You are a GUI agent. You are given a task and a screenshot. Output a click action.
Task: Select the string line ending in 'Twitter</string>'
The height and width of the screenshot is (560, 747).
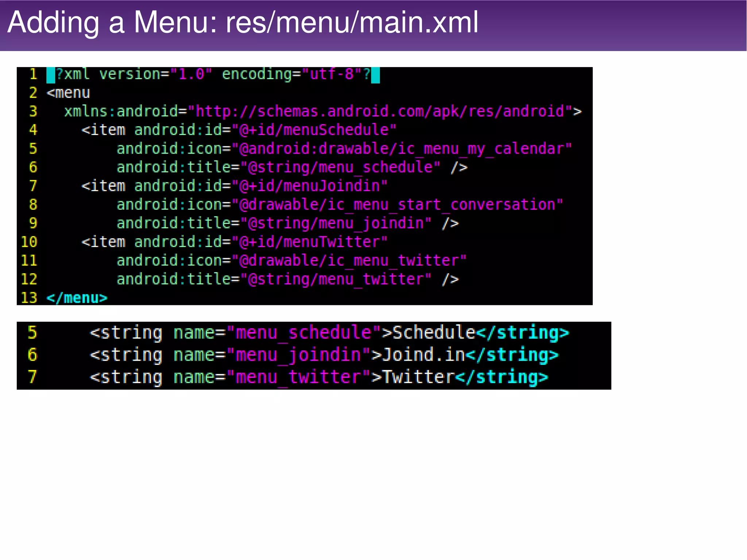coord(319,377)
